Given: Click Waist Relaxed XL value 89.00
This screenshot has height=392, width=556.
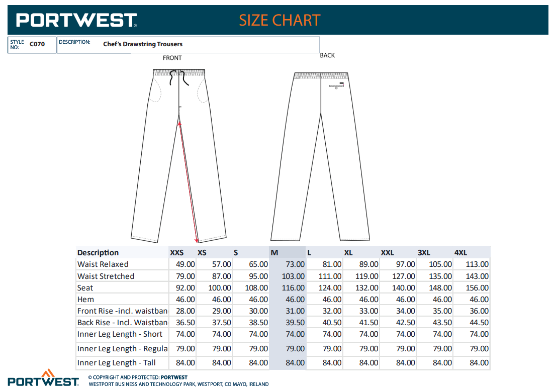Looking at the screenshot, I should (369, 264).
